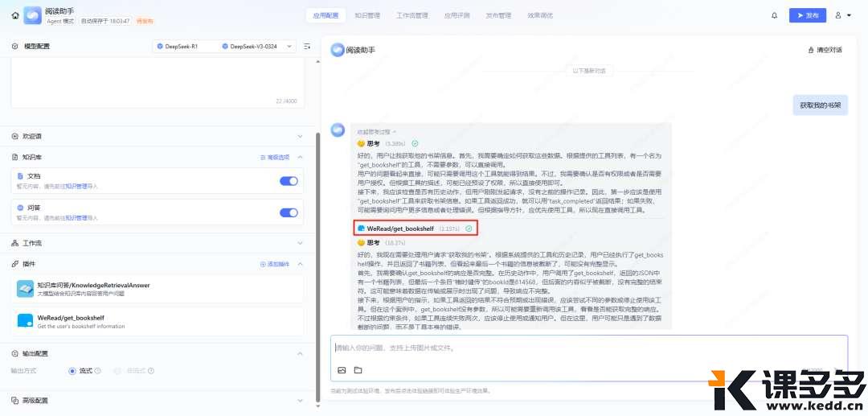Select the 流式 output radio button
This screenshot has width=868, height=416.
(72, 371)
